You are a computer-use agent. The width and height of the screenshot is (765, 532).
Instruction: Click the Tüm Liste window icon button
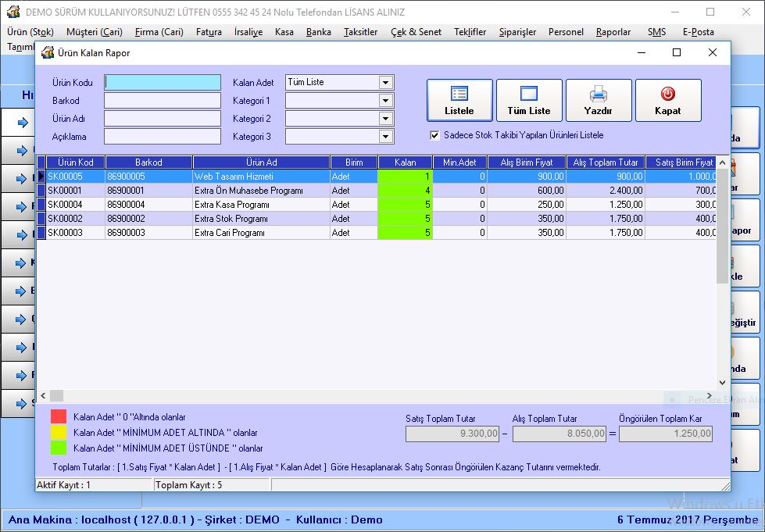pyautogui.click(x=529, y=95)
